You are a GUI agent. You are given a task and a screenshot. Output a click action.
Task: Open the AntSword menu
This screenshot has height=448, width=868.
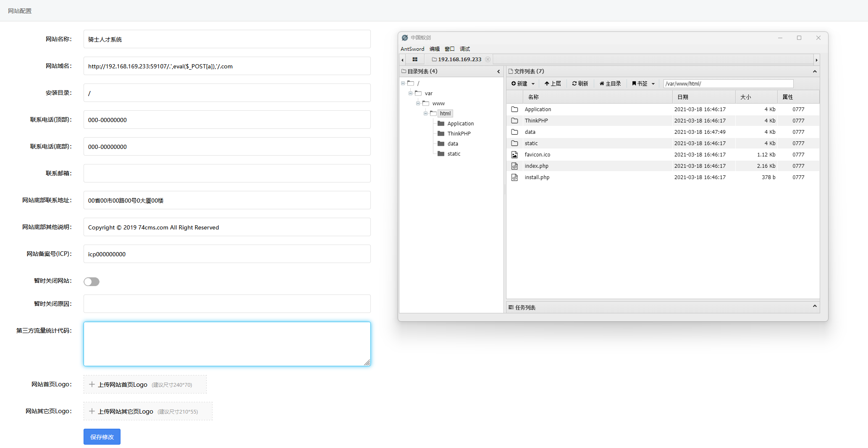pos(412,49)
